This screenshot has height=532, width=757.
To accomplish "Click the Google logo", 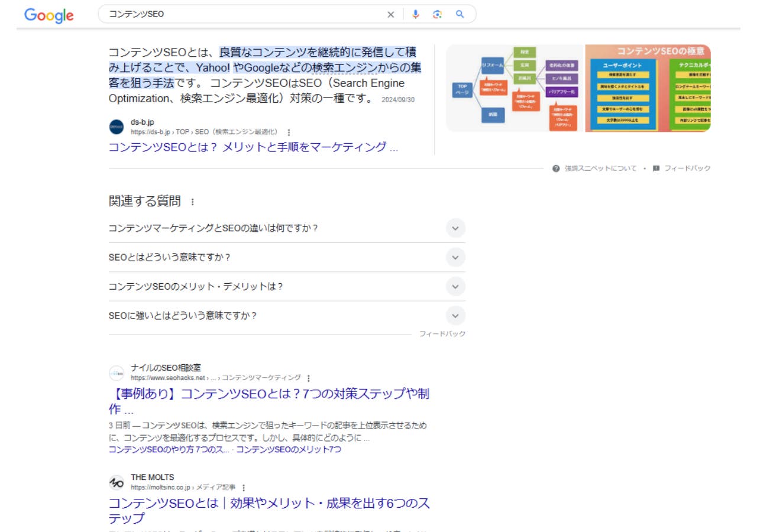I will (x=49, y=15).
